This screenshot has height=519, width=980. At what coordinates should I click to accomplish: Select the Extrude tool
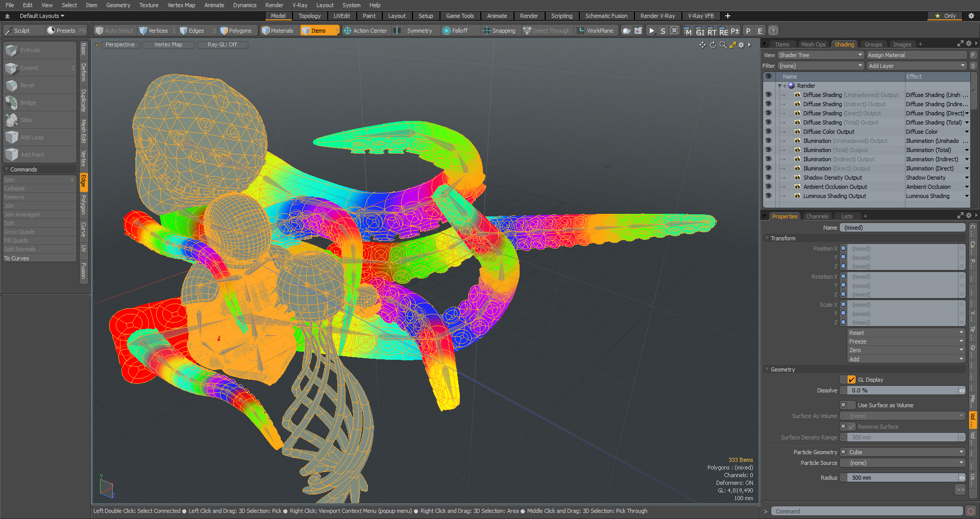click(40, 50)
